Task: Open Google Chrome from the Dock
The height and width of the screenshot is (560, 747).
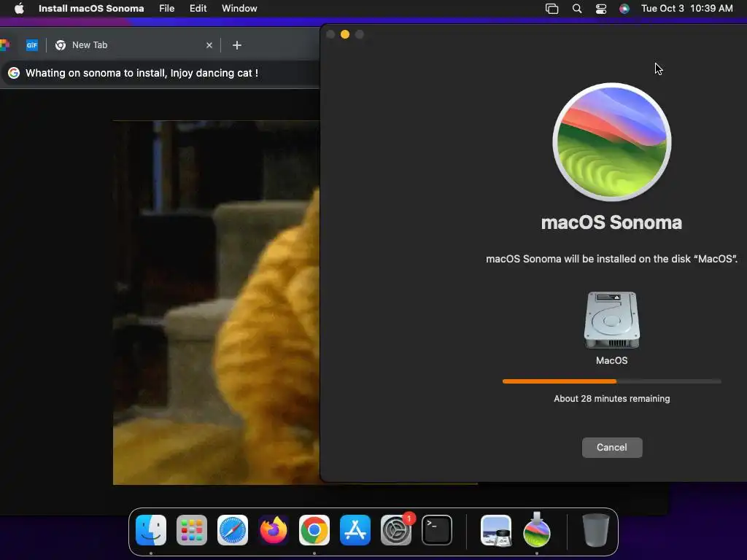Action: [314, 530]
